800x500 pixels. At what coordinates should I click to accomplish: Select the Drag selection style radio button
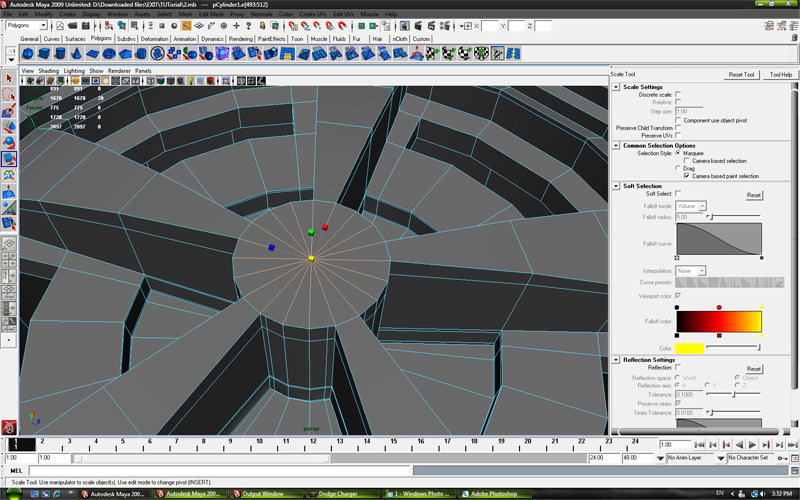[679, 168]
